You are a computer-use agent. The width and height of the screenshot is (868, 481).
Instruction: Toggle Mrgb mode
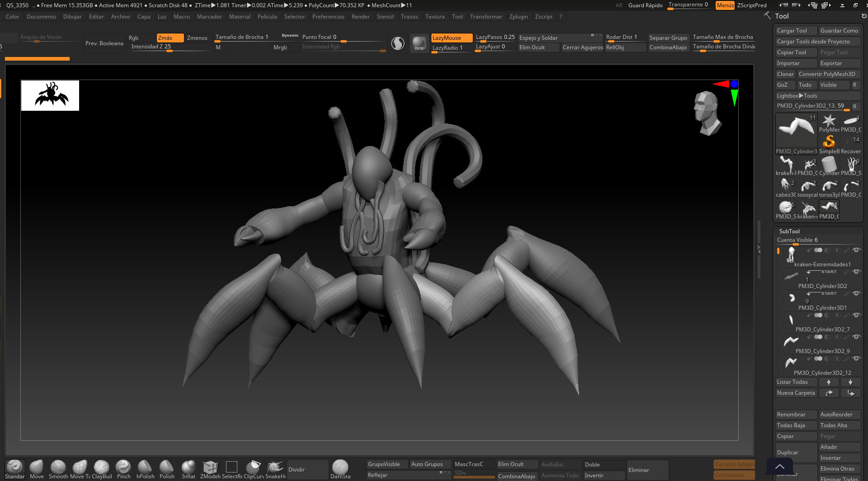(285, 47)
